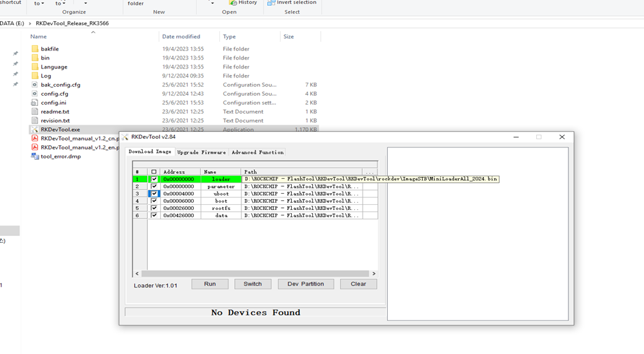
Task: Uncheck the loader partition checkbox
Action: coord(154,179)
